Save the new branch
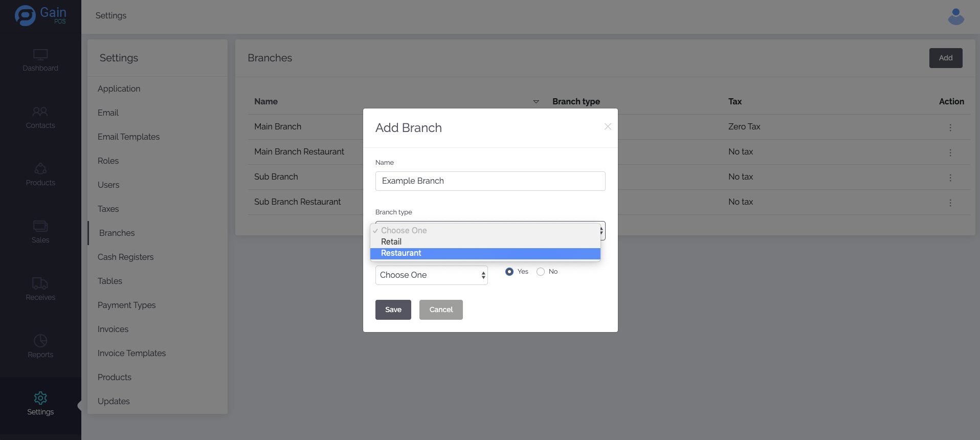This screenshot has height=440, width=980. pos(393,310)
